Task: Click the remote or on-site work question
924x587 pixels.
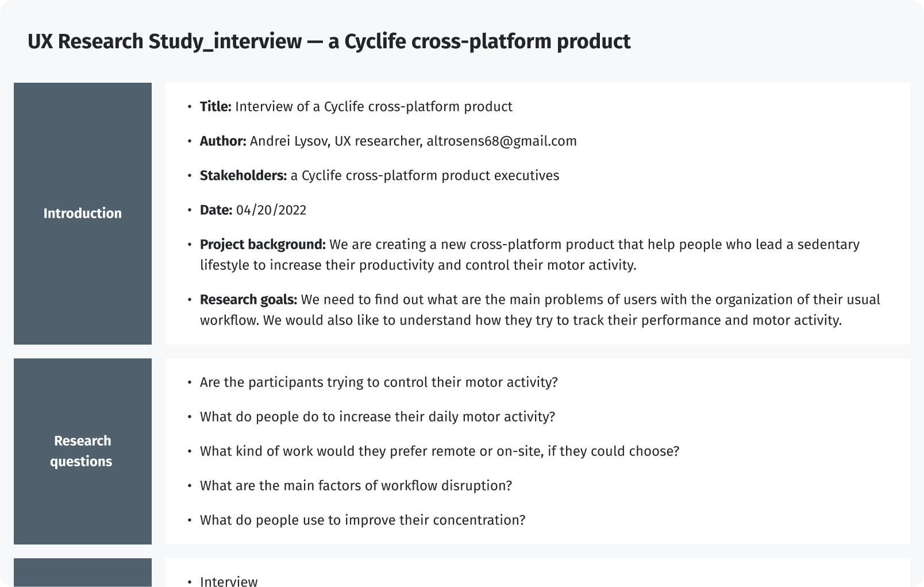Action: [x=440, y=451]
